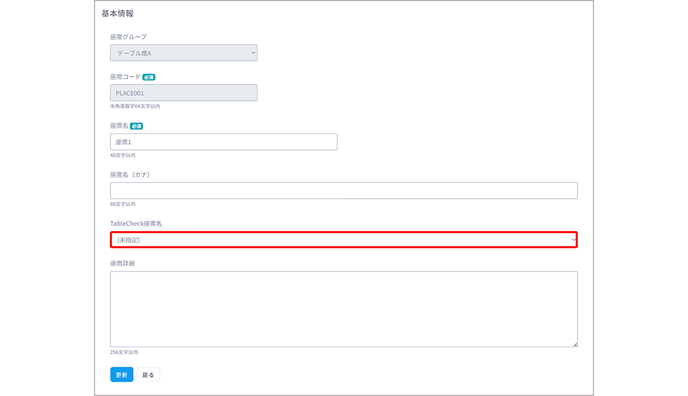Click the 座席名 field containing 座席1

click(224, 142)
